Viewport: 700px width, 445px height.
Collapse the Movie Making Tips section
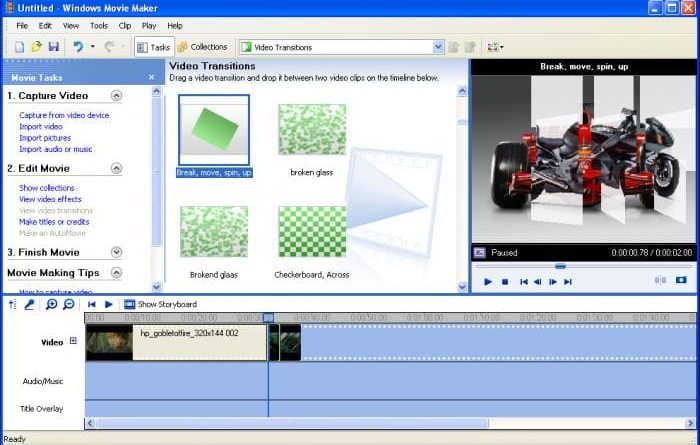[x=116, y=273]
